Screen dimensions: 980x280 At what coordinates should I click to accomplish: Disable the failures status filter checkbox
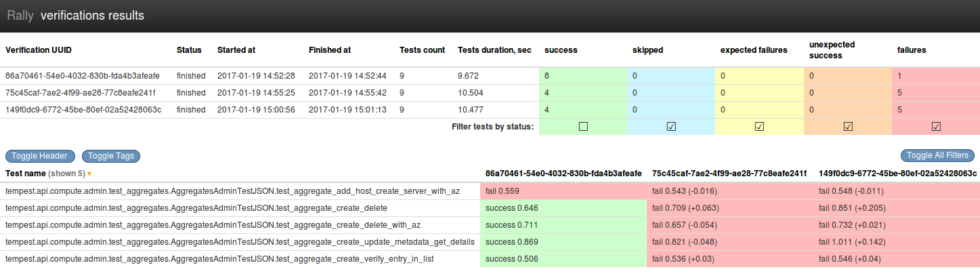(x=935, y=126)
